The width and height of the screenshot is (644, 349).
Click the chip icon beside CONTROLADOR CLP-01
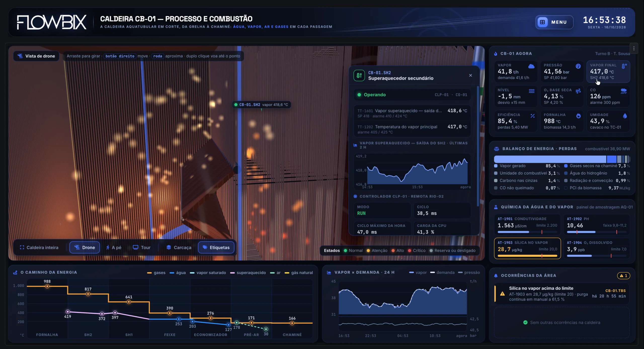355,196
